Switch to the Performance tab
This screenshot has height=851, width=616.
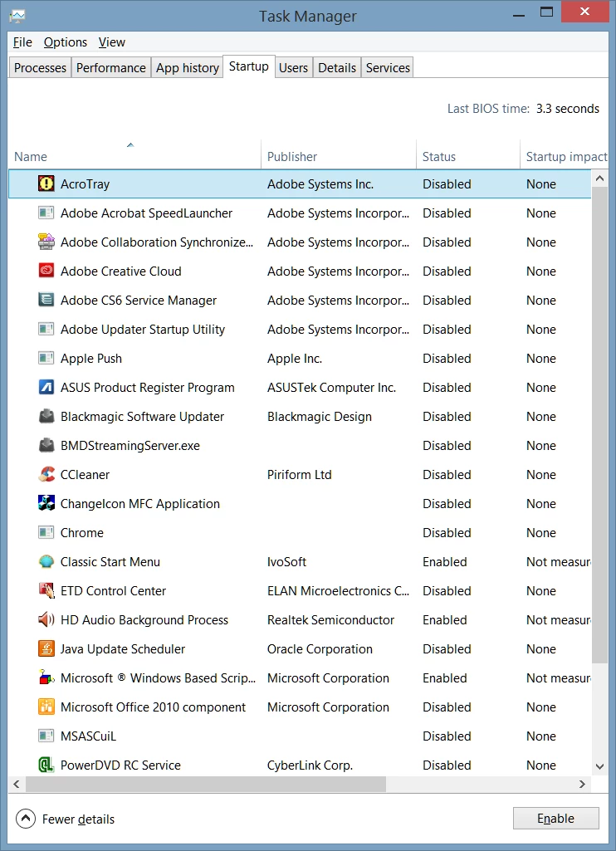click(110, 67)
